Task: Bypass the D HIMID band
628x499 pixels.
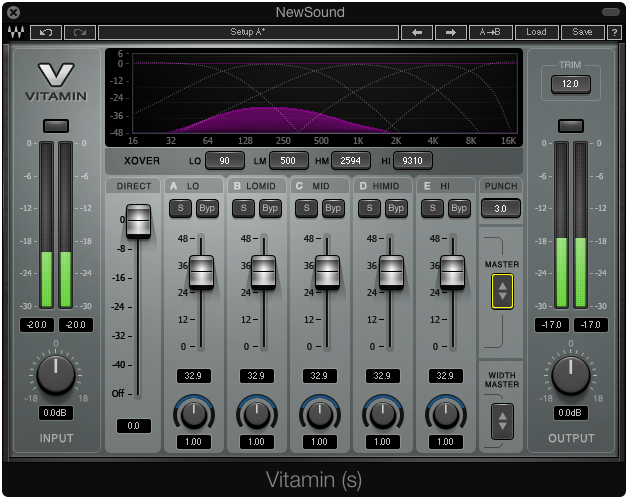Action: pyautogui.click(x=396, y=208)
